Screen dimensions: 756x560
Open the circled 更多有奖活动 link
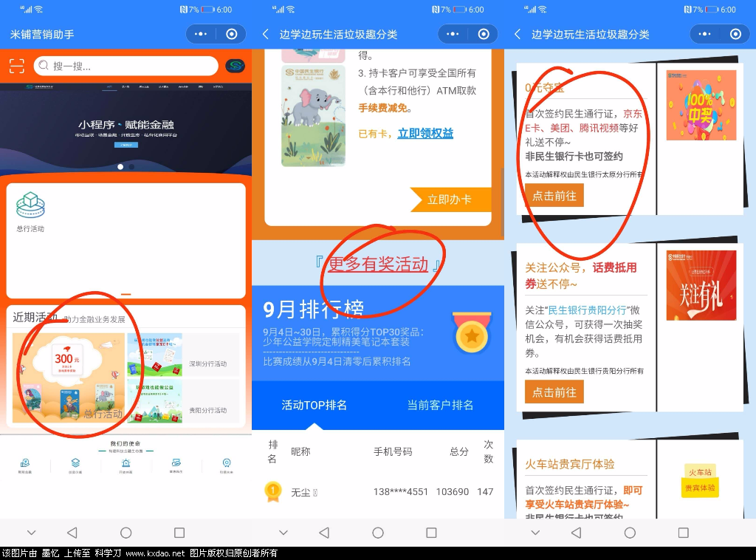(x=379, y=265)
